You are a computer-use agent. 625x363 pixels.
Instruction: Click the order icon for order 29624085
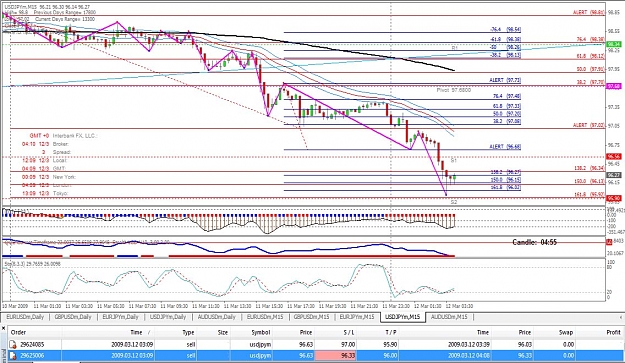pyautogui.click(x=13, y=345)
